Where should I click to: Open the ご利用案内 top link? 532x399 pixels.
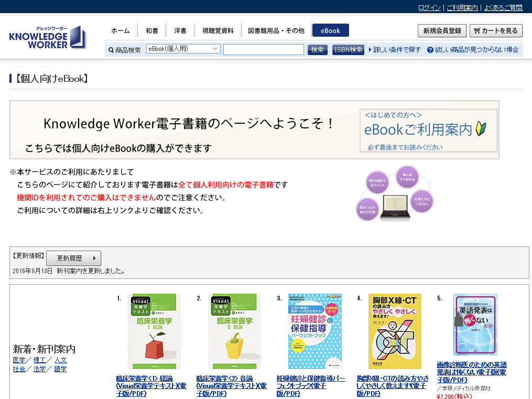click(x=462, y=7)
